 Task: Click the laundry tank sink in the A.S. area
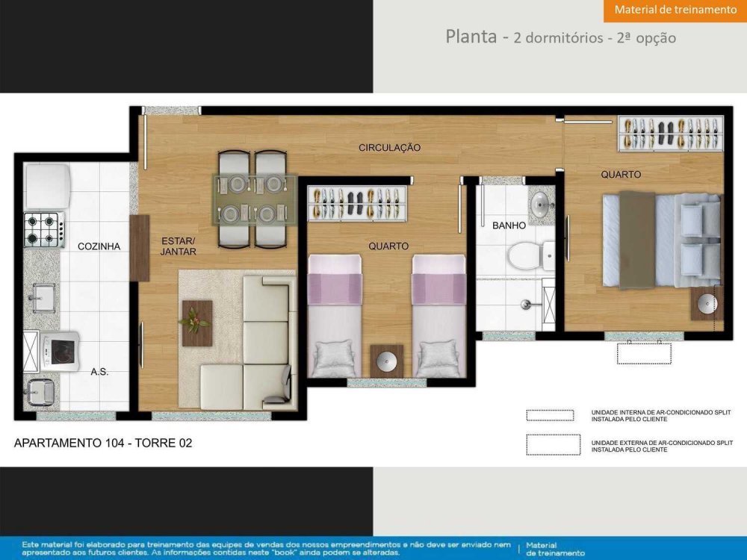[39, 389]
